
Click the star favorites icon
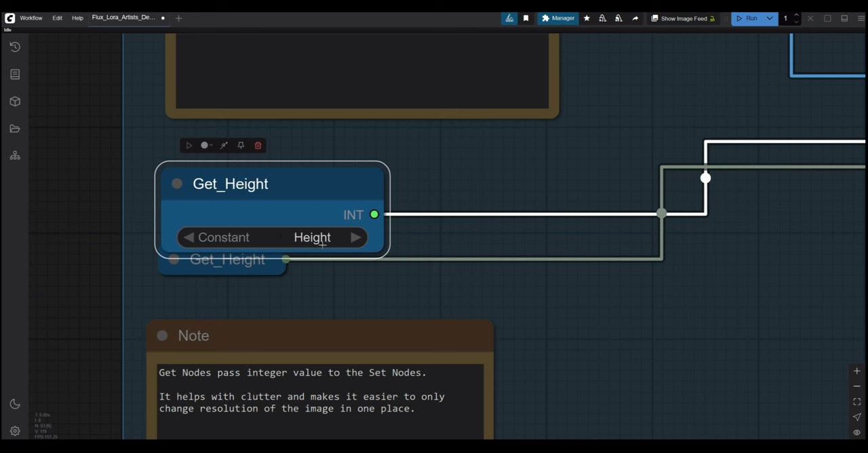pos(587,18)
